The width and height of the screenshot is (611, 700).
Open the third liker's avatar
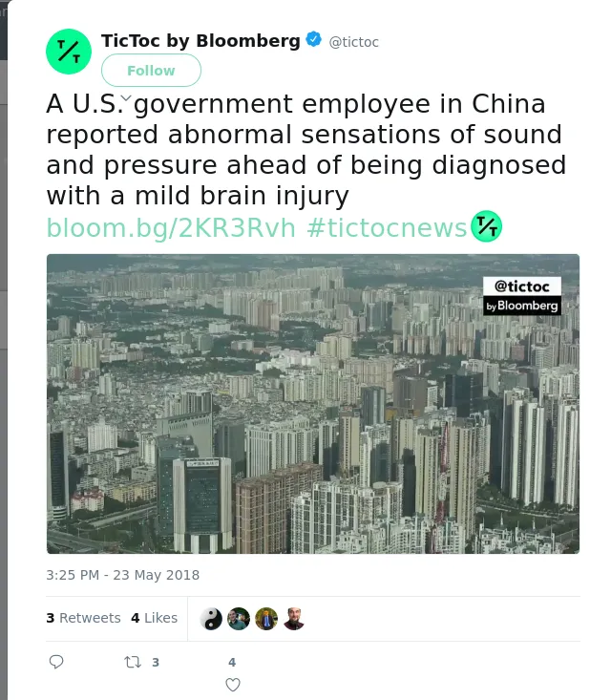pos(266,619)
